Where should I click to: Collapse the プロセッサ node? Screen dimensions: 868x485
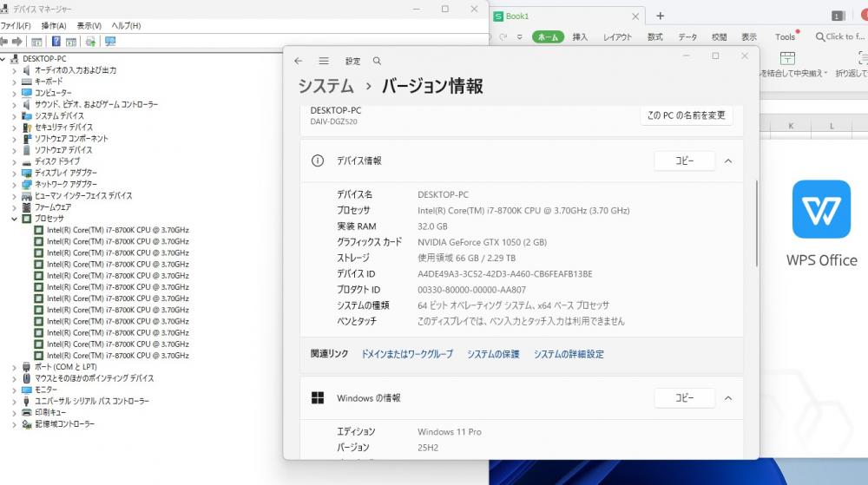pyautogui.click(x=15, y=219)
